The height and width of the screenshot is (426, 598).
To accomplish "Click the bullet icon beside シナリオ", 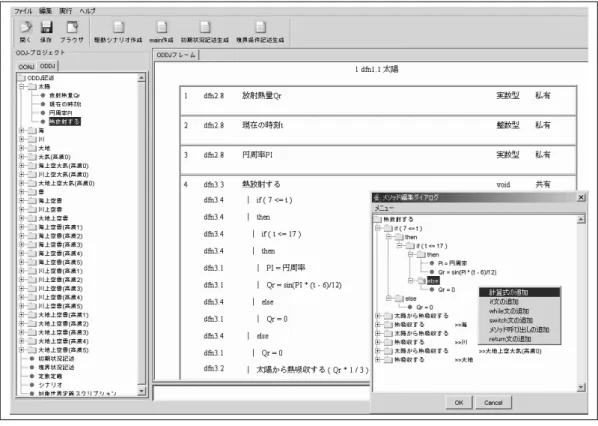I will [x=32, y=385].
